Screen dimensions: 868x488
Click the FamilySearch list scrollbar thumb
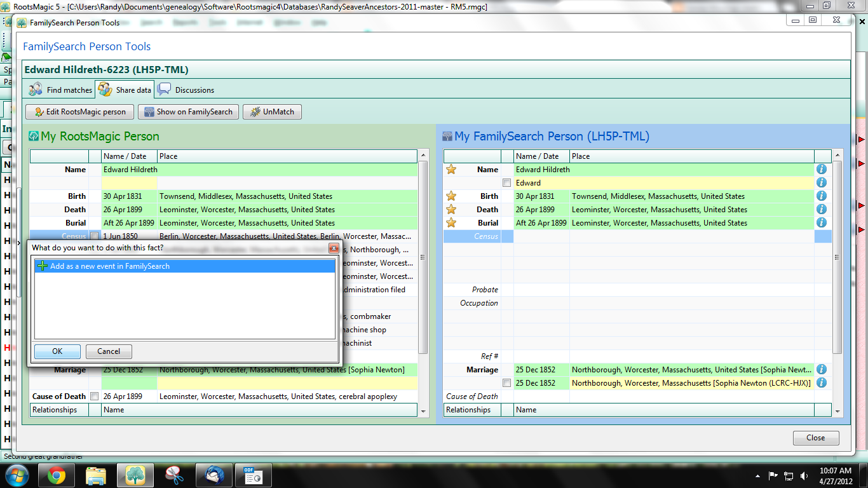tap(837, 258)
